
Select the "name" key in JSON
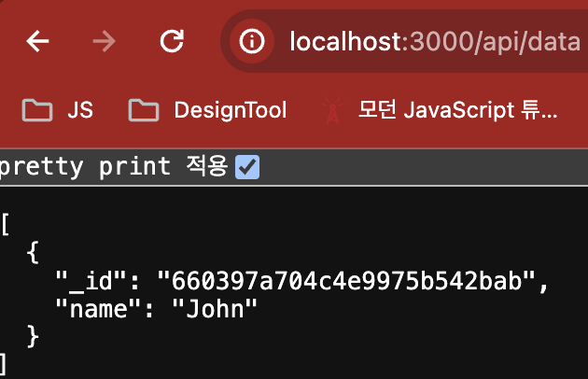coord(97,309)
